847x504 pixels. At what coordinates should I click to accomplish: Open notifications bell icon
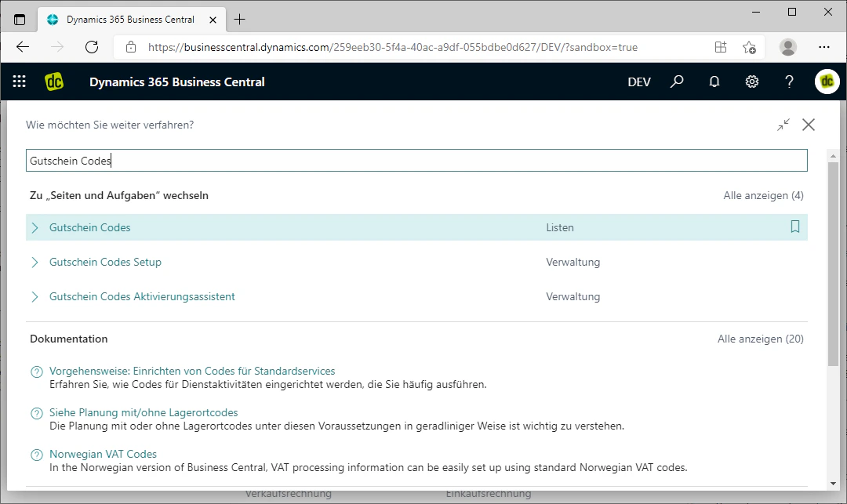(x=714, y=82)
